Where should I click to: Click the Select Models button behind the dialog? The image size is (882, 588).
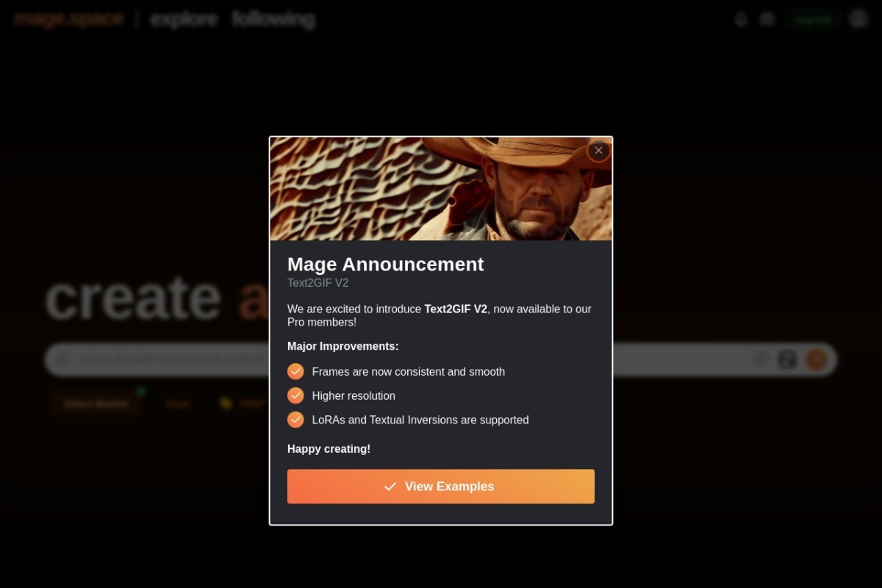click(96, 404)
